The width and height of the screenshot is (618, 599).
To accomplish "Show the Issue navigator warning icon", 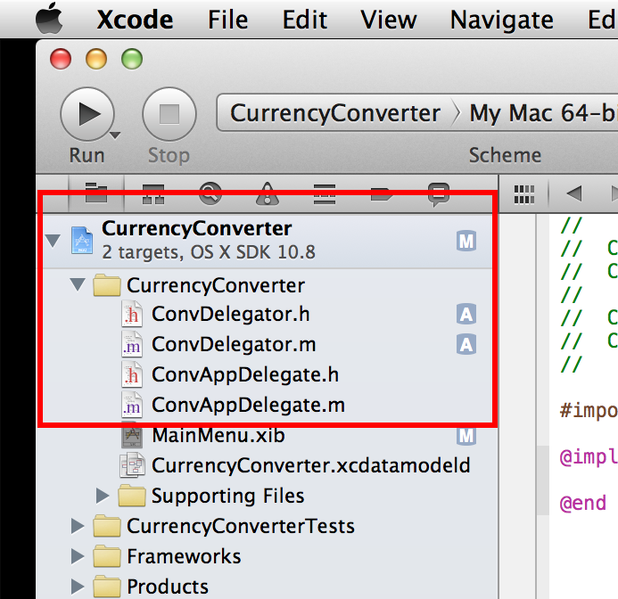I will tap(267, 193).
